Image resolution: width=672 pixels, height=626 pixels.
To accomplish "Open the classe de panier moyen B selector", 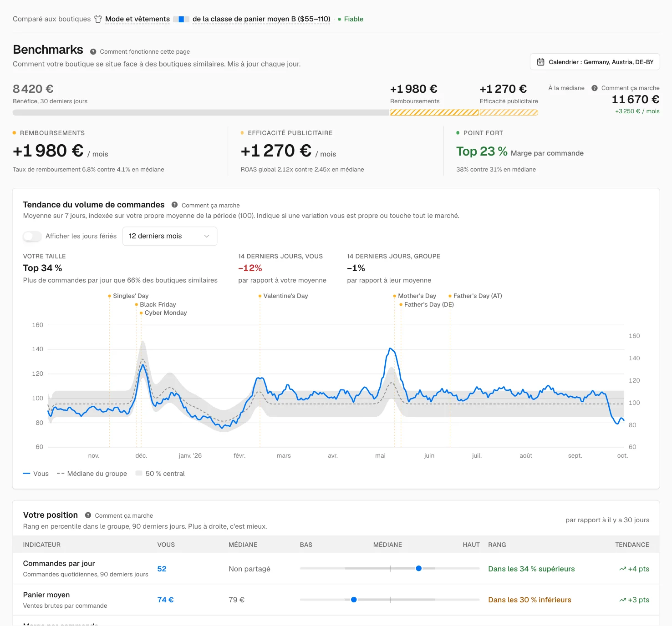I will [x=261, y=19].
